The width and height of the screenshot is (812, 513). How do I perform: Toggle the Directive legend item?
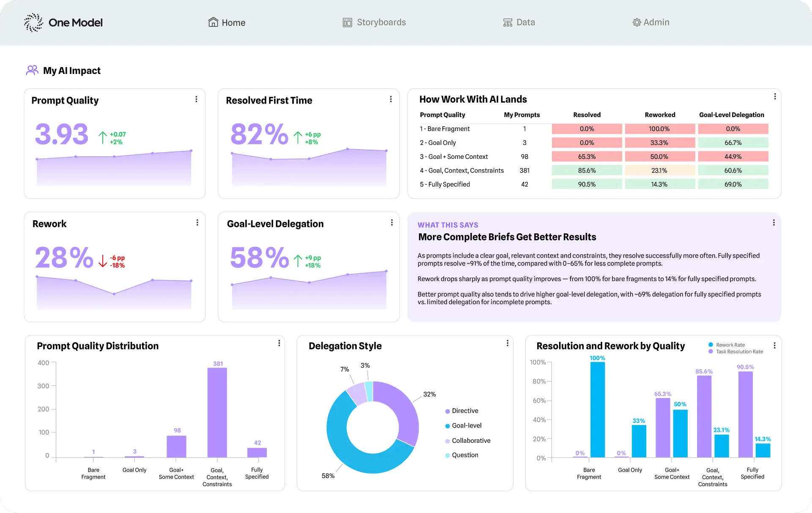click(x=462, y=411)
